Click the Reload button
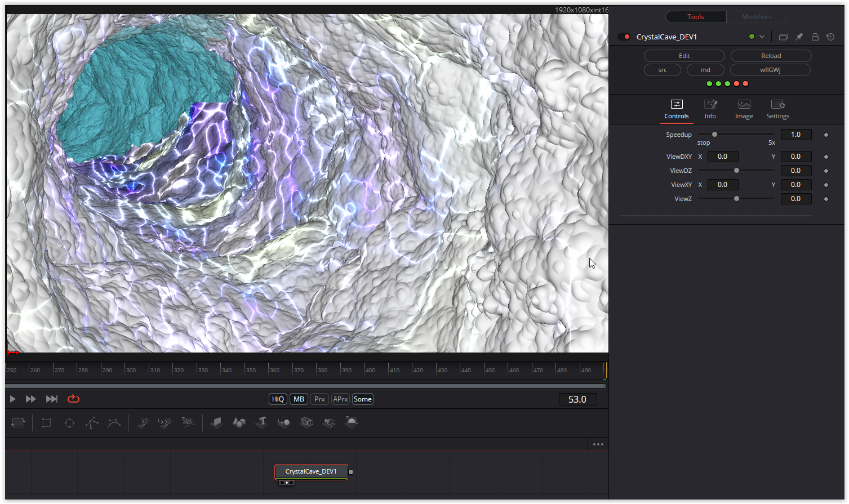The height and width of the screenshot is (504, 849). click(771, 56)
